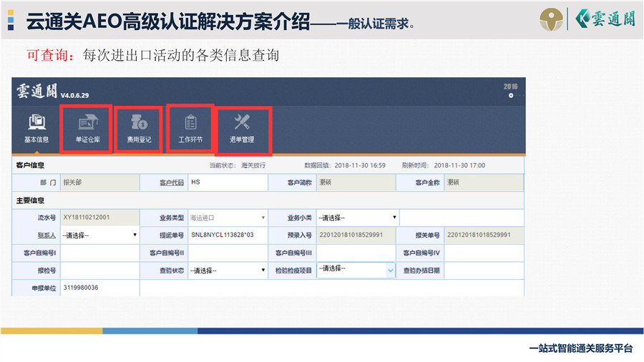The height and width of the screenshot is (362, 644).
Task: Open the 费用登记 fee registration icon
Action: point(139,129)
